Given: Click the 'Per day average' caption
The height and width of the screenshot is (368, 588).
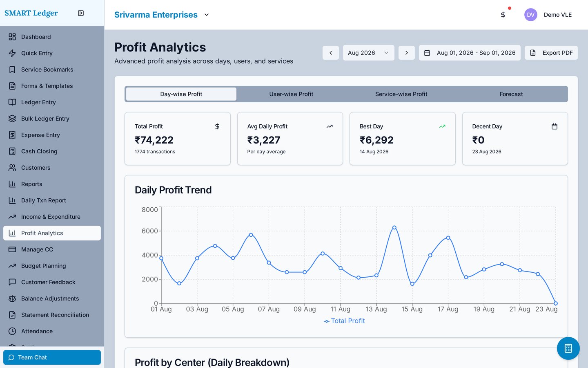Looking at the screenshot, I should point(266,152).
